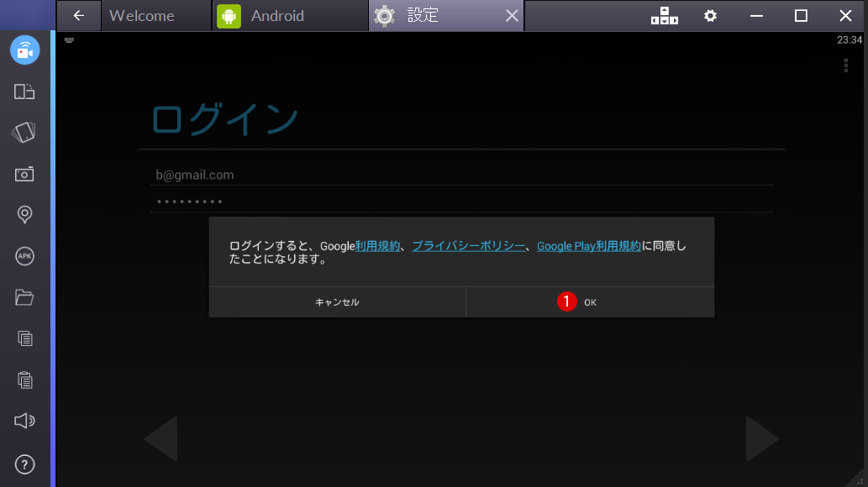Click the 23:34 clock in status bar

[x=850, y=39]
